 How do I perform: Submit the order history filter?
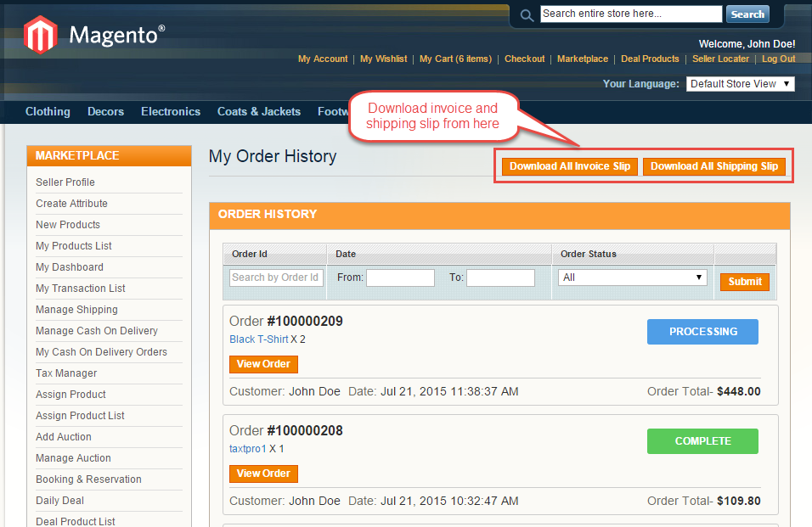click(745, 282)
